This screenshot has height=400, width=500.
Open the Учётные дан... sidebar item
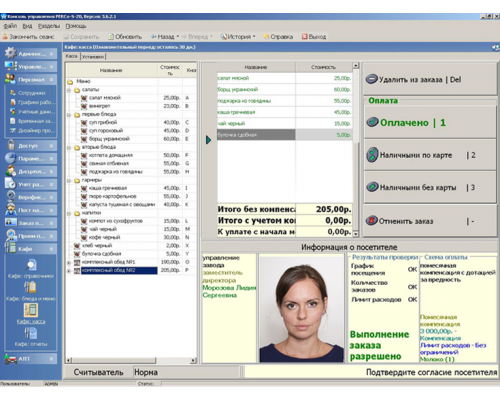pyautogui.click(x=32, y=112)
